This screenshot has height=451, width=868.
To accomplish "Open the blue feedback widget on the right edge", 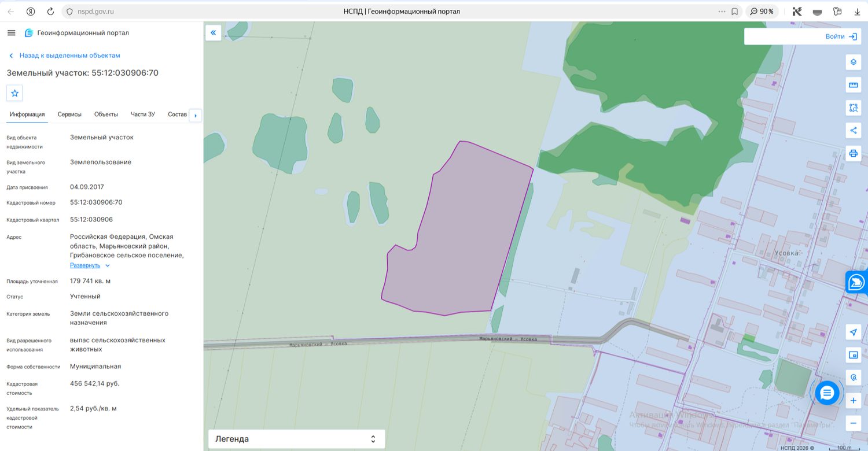I will pos(856,283).
